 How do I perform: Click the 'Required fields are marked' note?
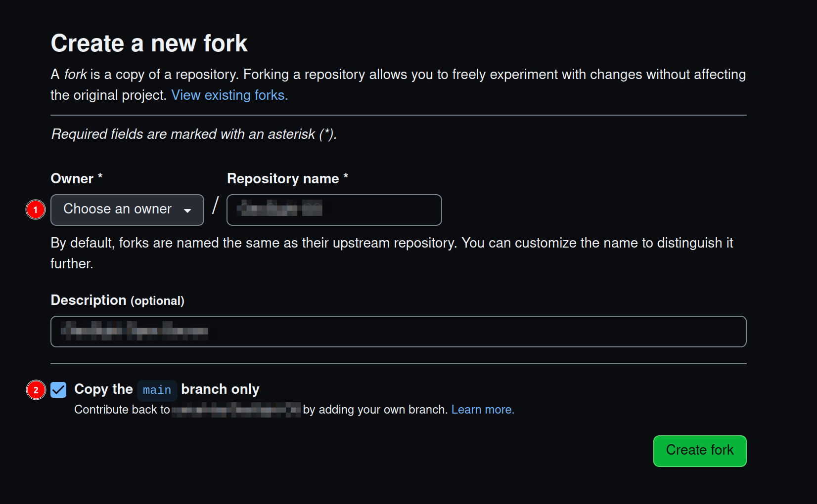(194, 134)
